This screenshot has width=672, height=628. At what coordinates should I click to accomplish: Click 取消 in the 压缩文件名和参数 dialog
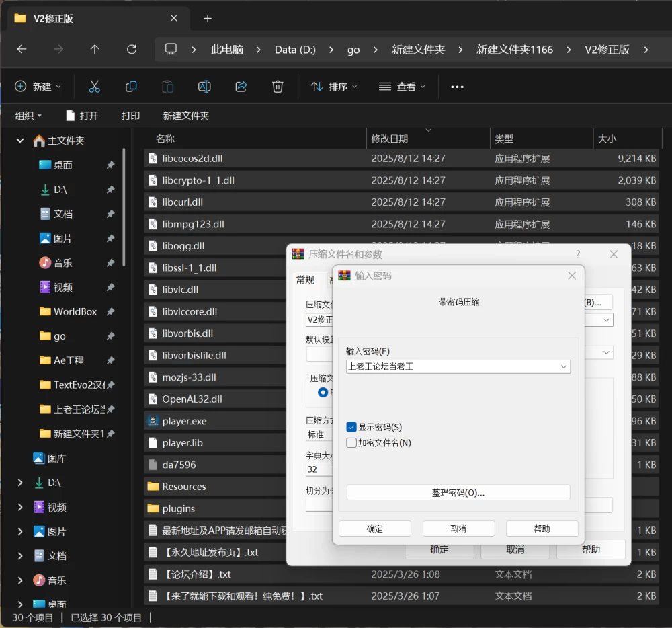point(515,550)
